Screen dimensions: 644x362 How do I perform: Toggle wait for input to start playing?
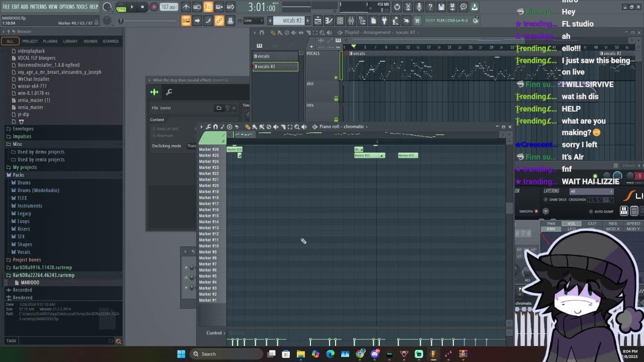click(x=197, y=7)
